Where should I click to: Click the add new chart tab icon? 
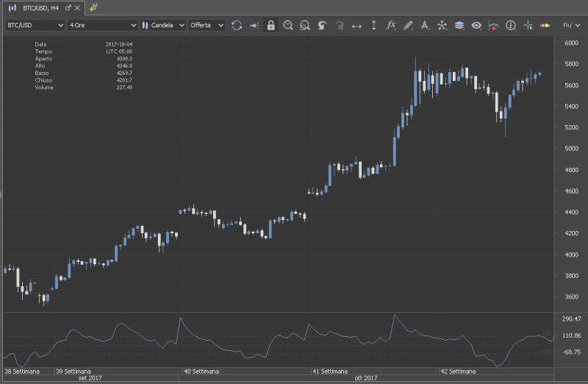pyautogui.click(x=93, y=7)
